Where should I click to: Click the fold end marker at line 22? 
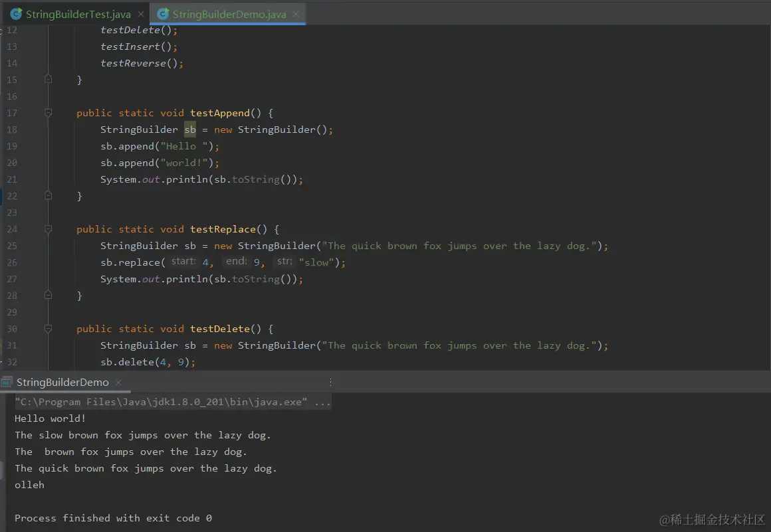pyautogui.click(x=48, y=195)
